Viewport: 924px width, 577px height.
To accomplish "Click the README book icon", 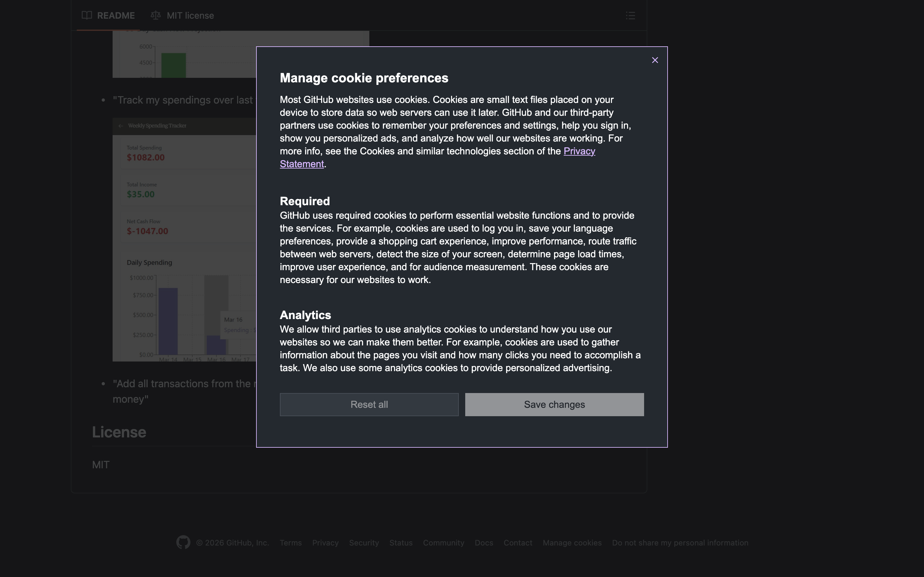I will (x=87, y=16).
